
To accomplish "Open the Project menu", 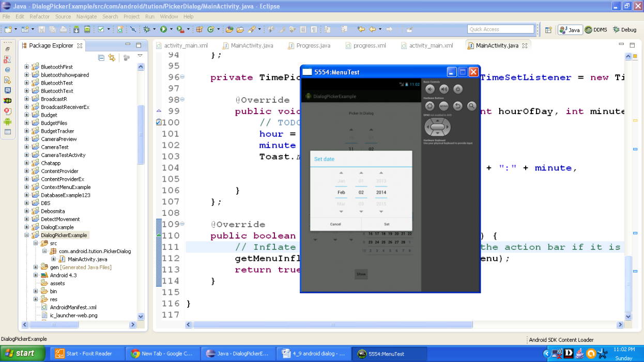I will [131, 17].
